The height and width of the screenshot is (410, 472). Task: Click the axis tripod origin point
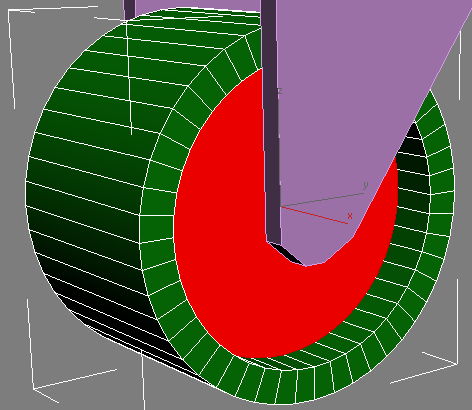coord(281,206)
